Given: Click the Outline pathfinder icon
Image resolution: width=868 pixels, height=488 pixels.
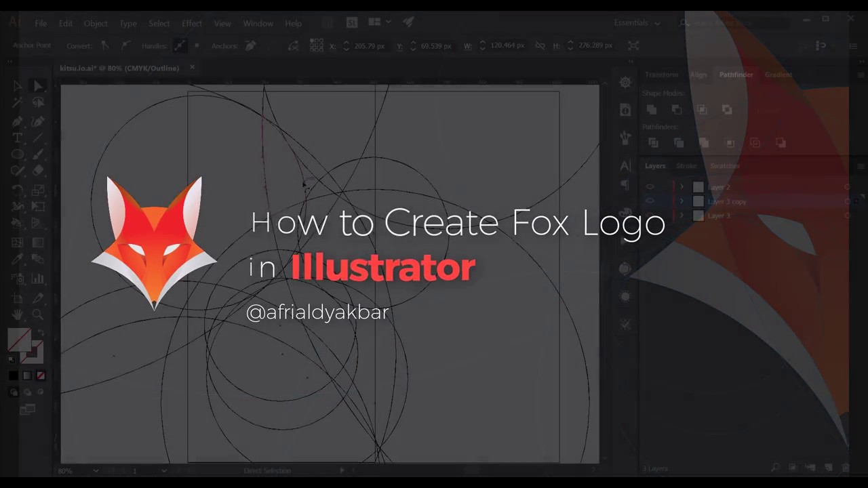Looking at the screenshot, I should tap(755, 142).
